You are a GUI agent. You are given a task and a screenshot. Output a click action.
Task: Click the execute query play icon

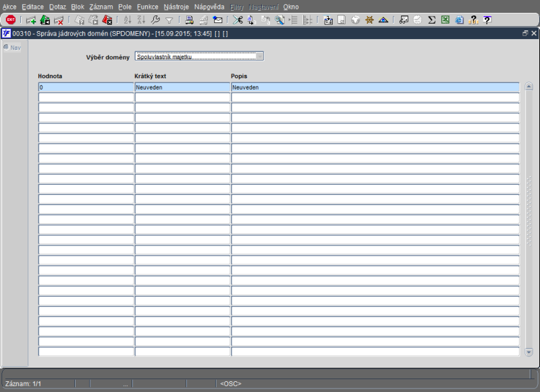(x=93, y=20)
